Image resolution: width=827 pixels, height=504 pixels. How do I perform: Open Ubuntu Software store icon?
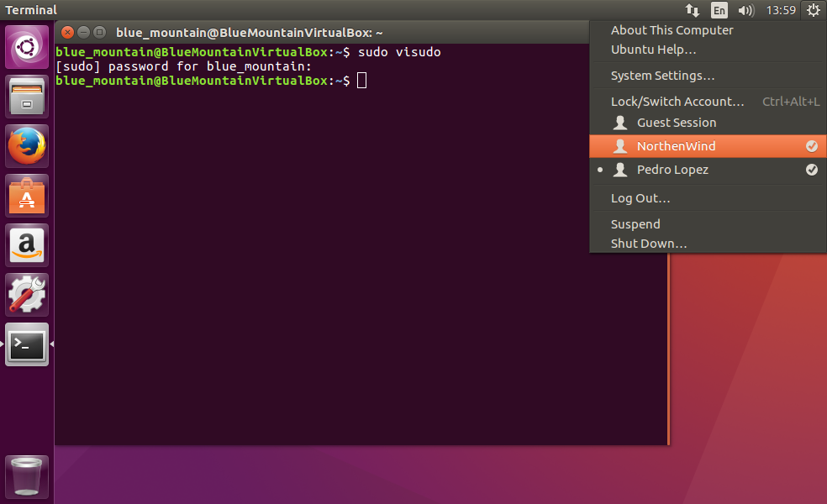pos(27,196)
